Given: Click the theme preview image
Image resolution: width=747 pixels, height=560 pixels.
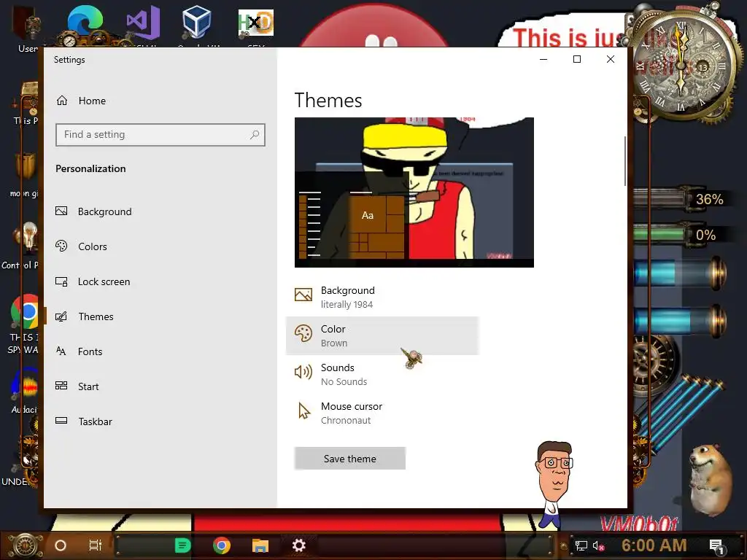Looking at the screenshot, I should [x=414, y=192].
